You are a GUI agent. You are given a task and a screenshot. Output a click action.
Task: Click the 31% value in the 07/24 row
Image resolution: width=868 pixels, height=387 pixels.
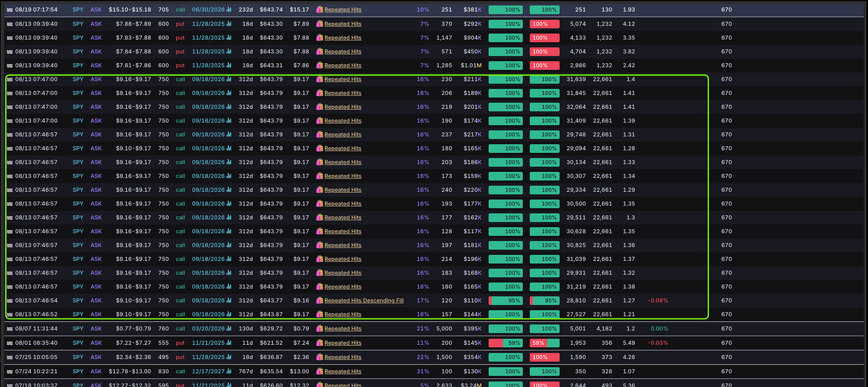click(423, 372)
